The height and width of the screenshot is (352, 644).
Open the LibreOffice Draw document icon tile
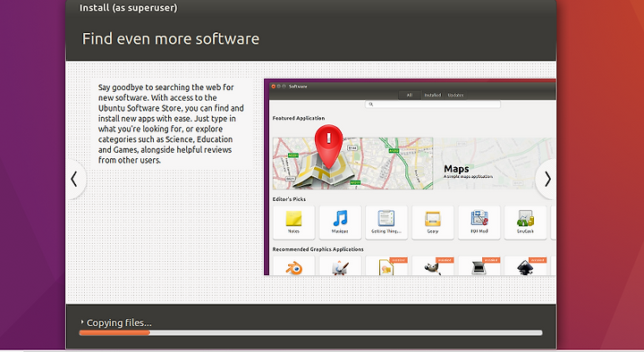click(x=386, y=266)
